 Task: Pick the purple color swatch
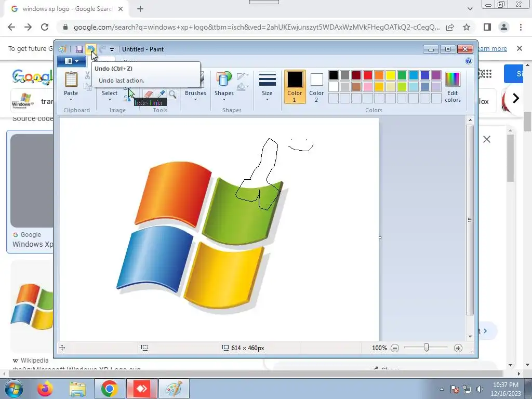point(436,75)
